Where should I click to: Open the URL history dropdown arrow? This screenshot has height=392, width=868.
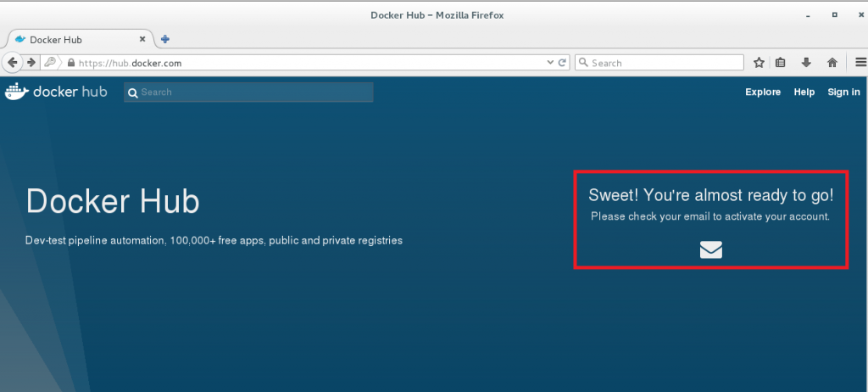coord(550,63)
